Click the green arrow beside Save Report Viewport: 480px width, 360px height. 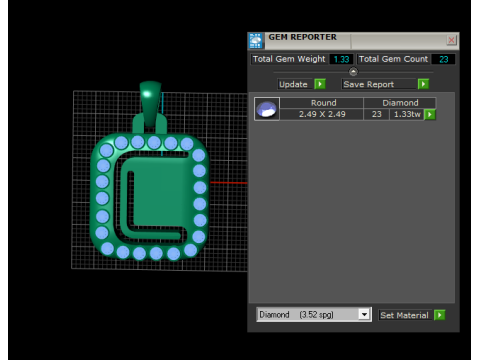(x=423, y=84)
